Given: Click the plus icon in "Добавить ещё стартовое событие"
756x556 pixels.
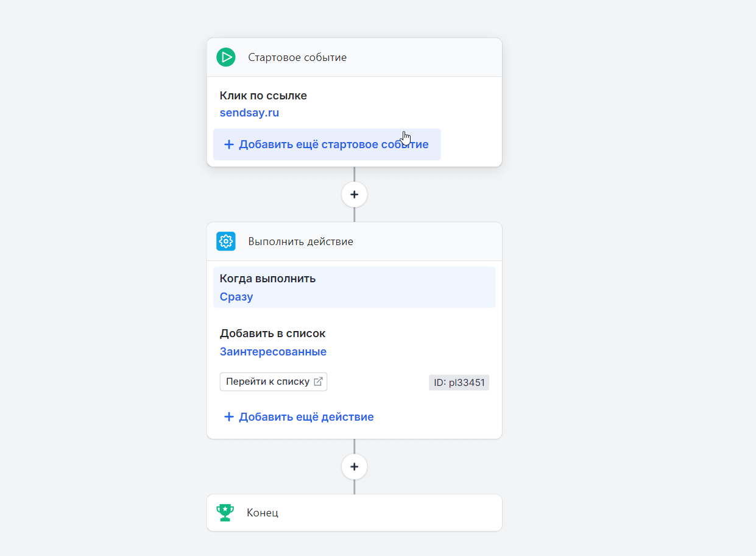Looking at the screenshot, I should click(x=229, y=144).
